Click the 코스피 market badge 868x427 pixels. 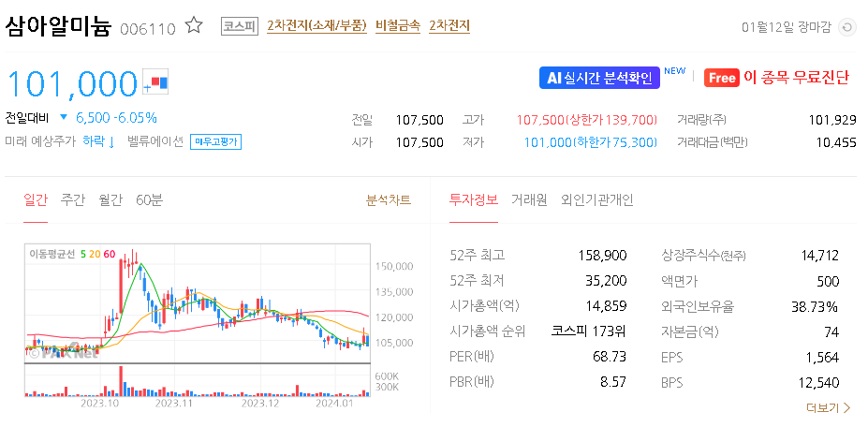[x=240, y=26]
